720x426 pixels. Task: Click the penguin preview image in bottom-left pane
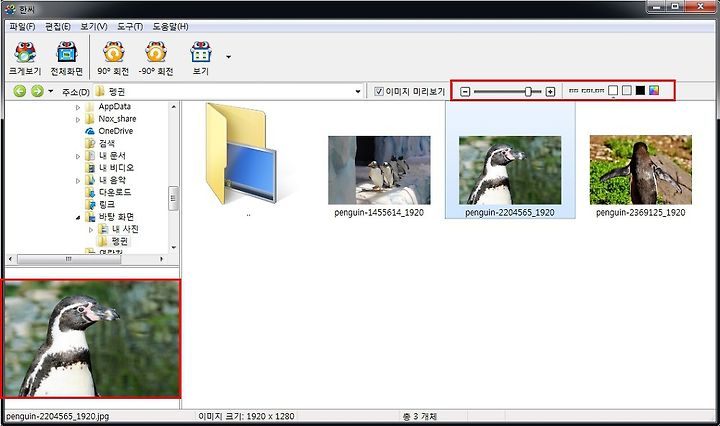(91, 338)
